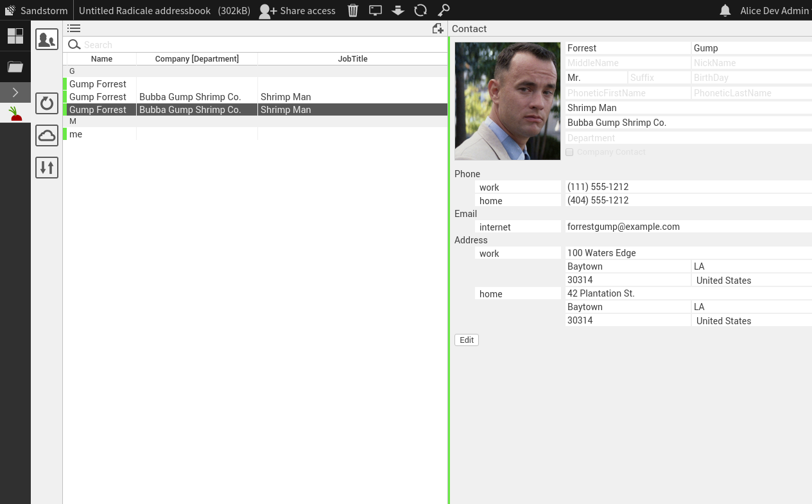Click the BirthDay field
Screen dimensions: 812x504
click(x=752, y=78)
